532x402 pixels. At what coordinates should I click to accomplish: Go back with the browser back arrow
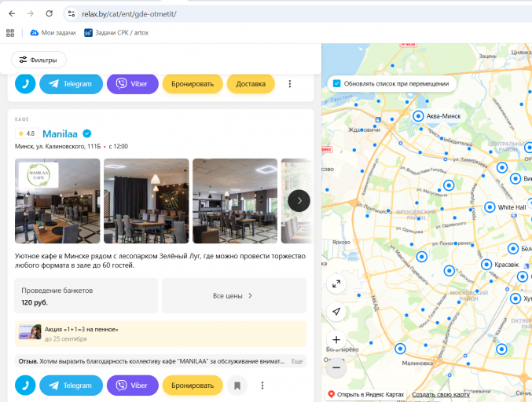[x=12, y=13]
